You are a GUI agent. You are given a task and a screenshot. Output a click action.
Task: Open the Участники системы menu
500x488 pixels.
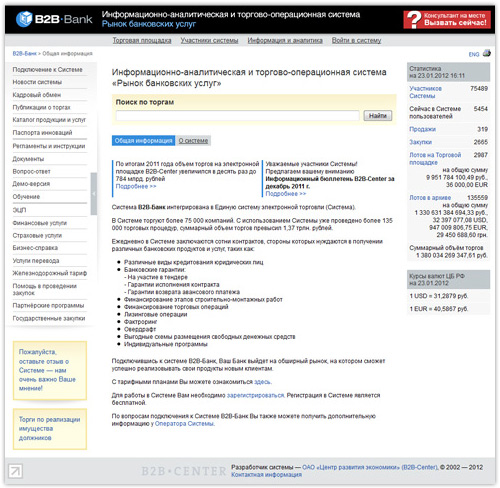209,40
